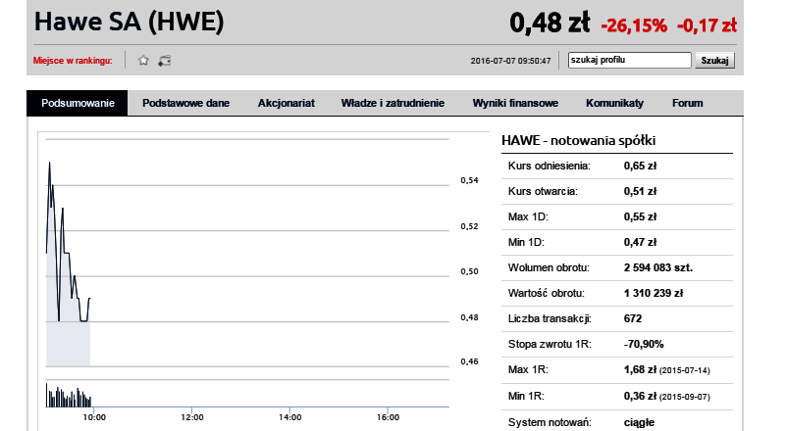Open the Forum tab
Screen dimensions: 786x431
[x=687, y=103]
